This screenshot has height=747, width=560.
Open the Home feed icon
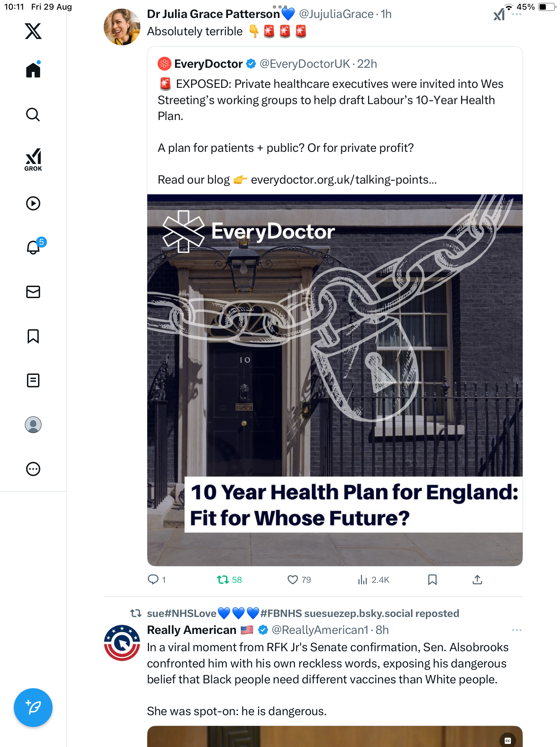point(33,70)
